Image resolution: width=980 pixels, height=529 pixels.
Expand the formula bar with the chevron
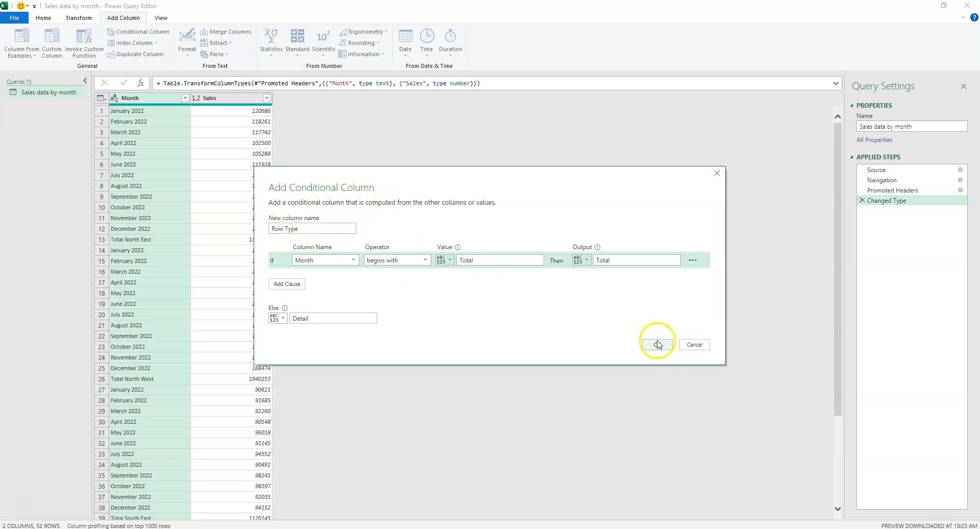point(836,83)
